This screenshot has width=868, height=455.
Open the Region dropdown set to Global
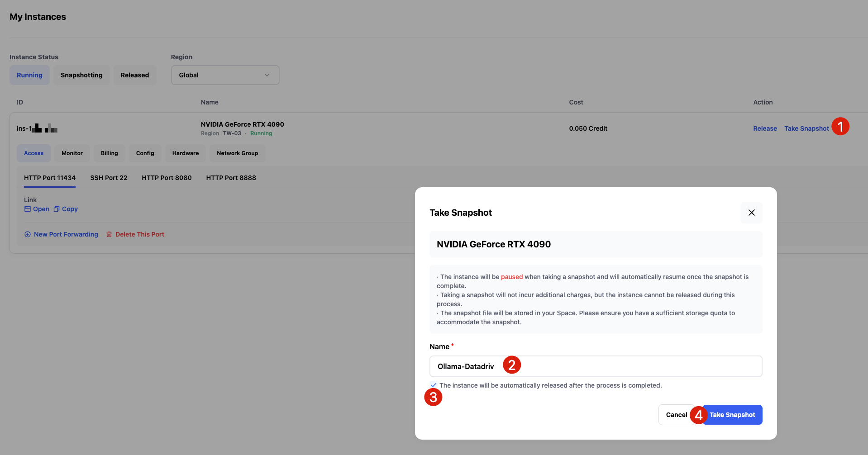coord(225,75)
